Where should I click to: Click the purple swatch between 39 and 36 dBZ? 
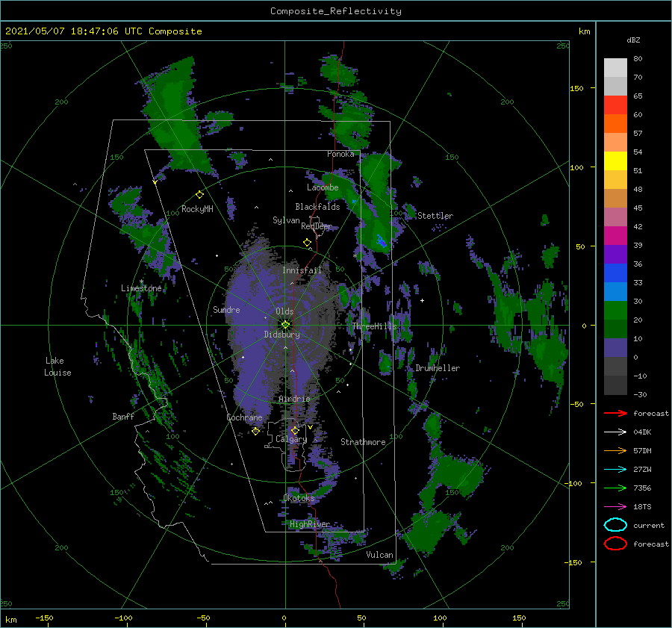[x=615, y=255]
